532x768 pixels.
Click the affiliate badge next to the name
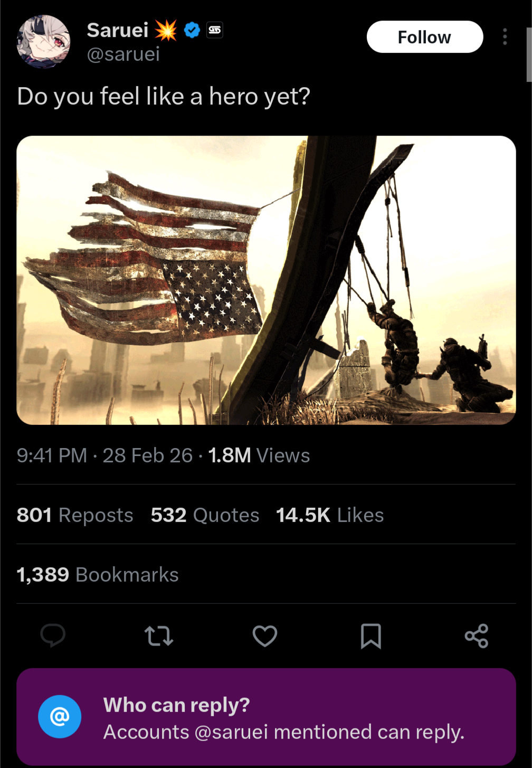[215, 30]
